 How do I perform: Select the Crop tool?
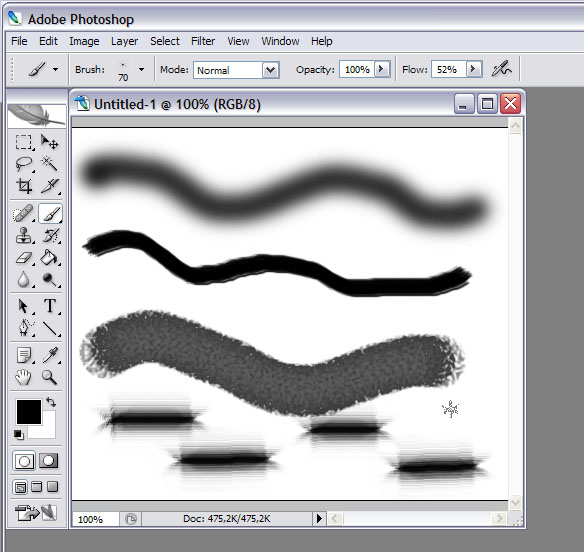pos(23,186)
